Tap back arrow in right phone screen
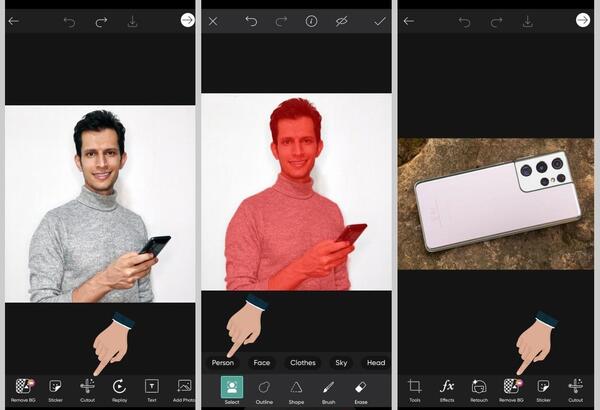 click(x=409, y=21)
